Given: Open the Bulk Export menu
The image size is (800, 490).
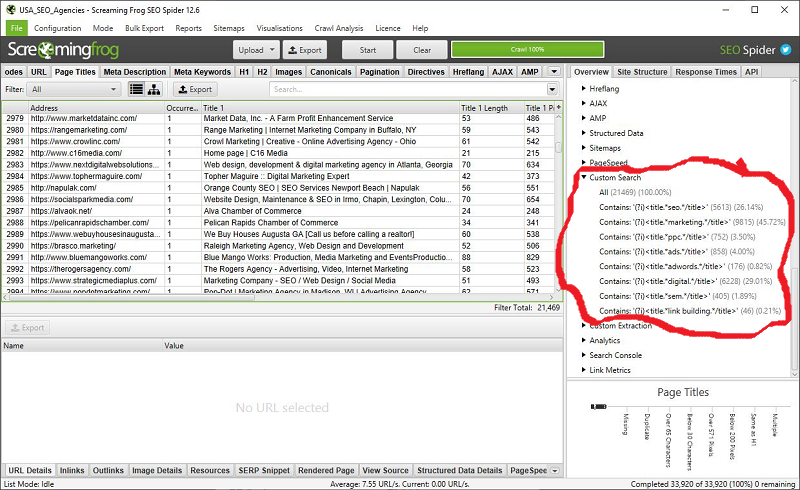Looking at the screenshot, I should 144,28.
